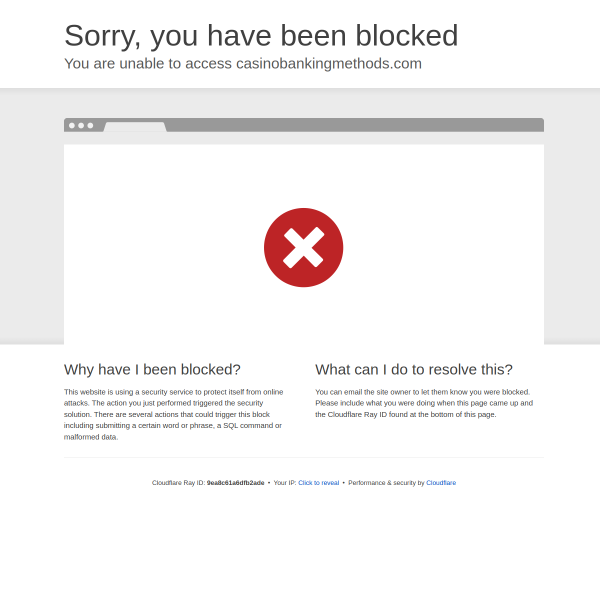Click the 'Performance & security by' footer text
The width and height of the screenshot is (600, 600).
pos(386,483)
